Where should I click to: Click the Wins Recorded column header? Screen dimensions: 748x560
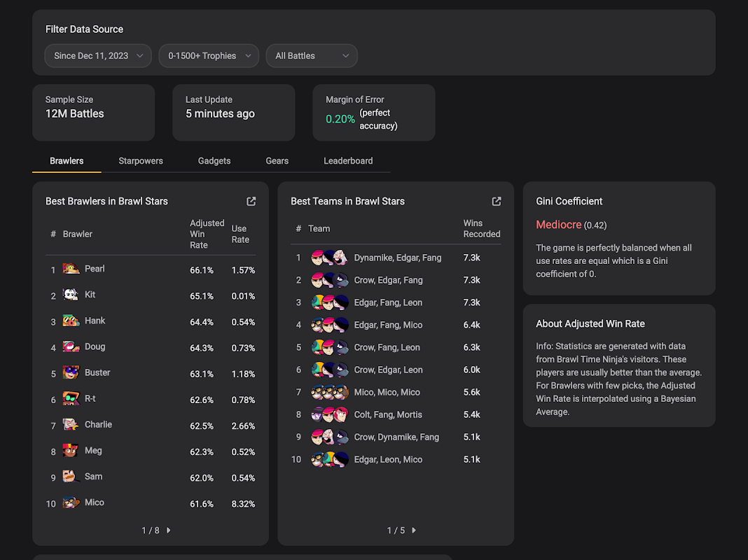click(x=481, y=229)
